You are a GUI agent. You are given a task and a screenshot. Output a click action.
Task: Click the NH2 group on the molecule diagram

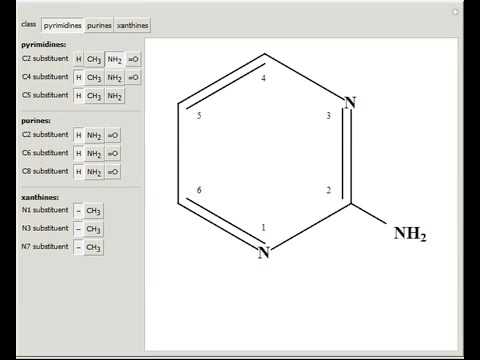point(410,234)
